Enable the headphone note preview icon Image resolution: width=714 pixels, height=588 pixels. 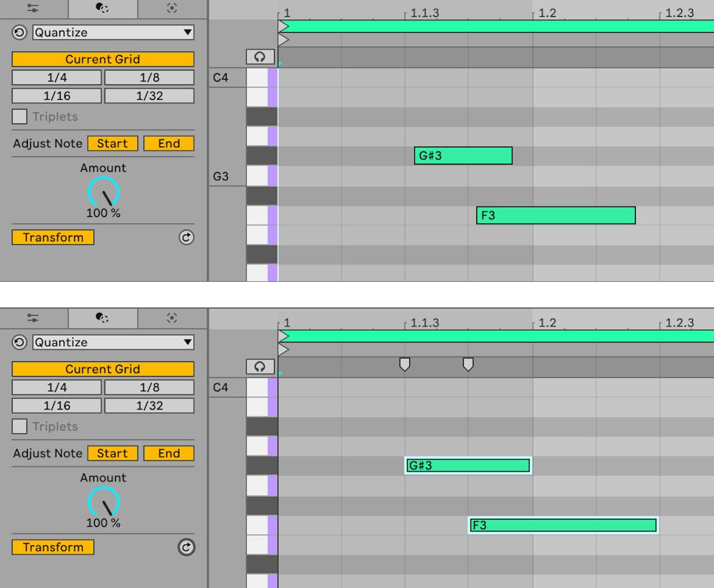coord(259,56)
